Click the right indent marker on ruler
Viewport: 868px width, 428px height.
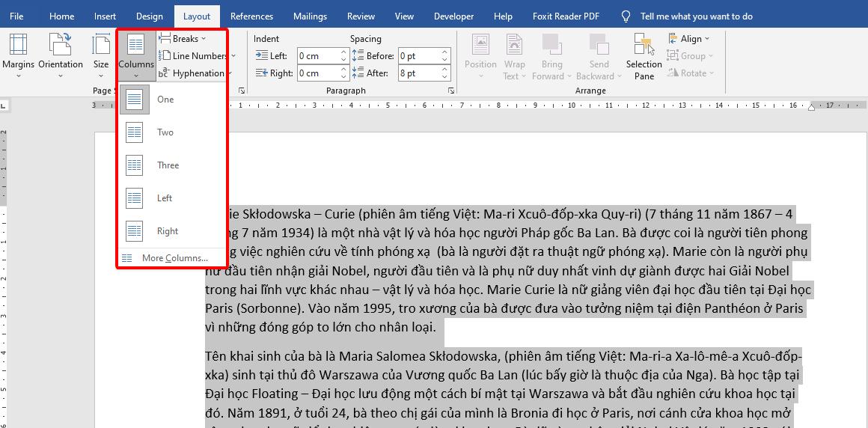pyautogui.click(x=812, y=106)
